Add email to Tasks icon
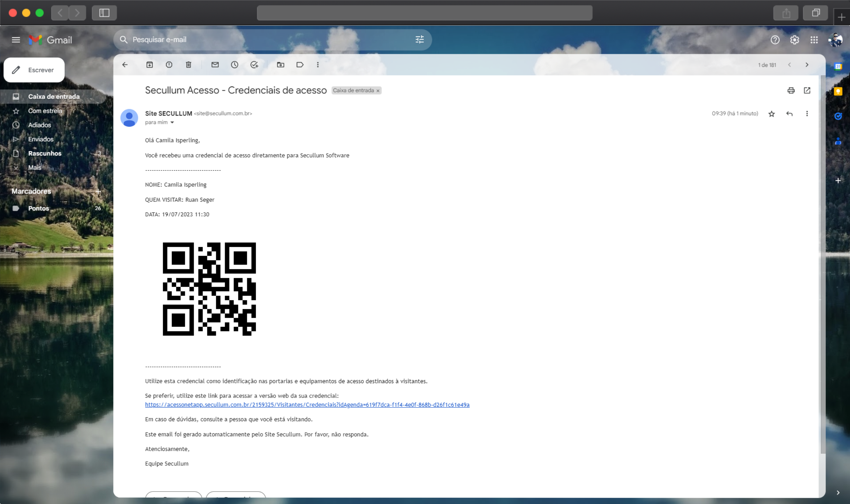 click(x=254, y=65)
